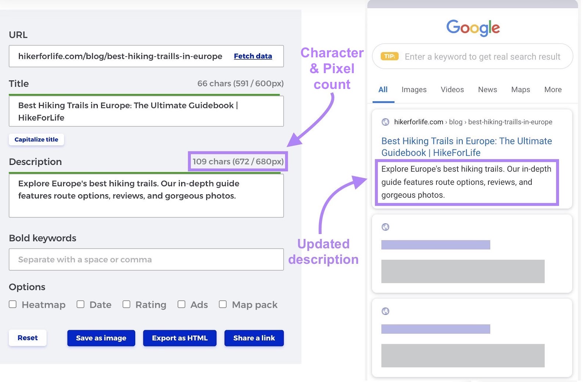Check the Date option
Screen dimensions: 588x382
(x=80, y=304)
